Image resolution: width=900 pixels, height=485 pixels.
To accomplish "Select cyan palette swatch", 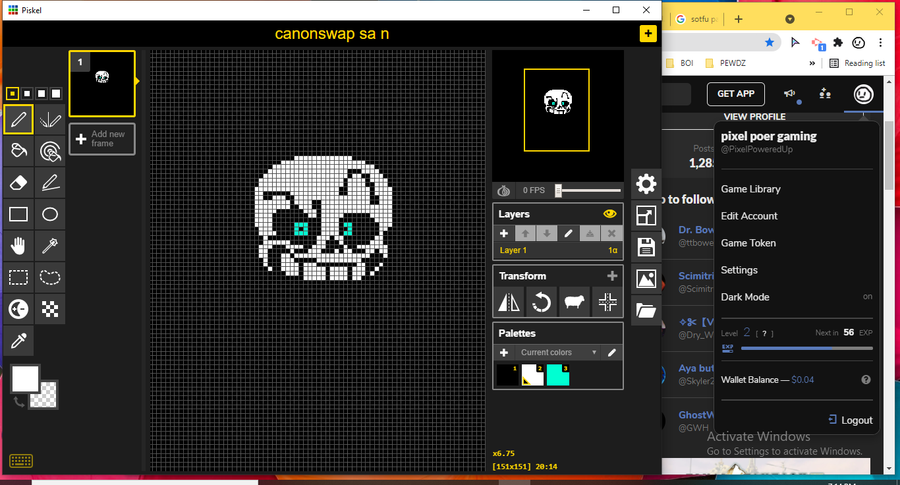I will point(558,375).
